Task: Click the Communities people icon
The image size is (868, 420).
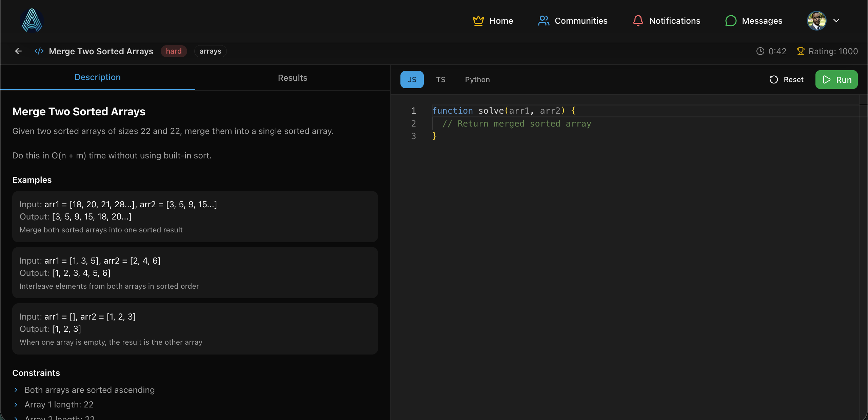Action: [x=544, y=21]
